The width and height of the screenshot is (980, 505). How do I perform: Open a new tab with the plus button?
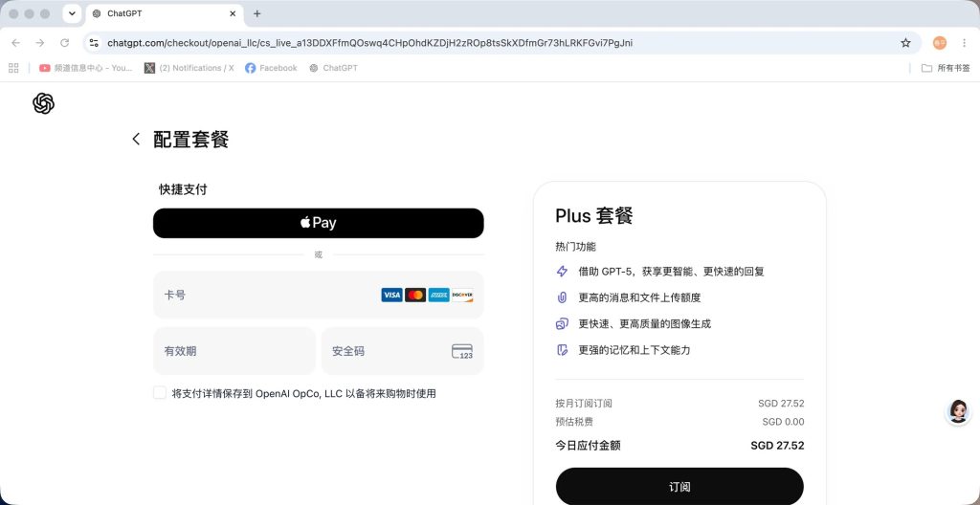tap(256, 13)
